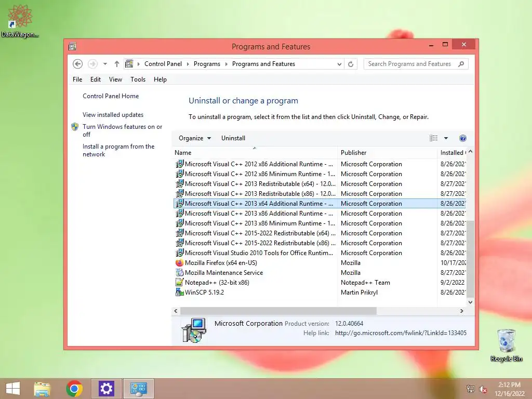Click the Programs and Features title bar icon
The width and height of the screenshot is (532, 399).
[x=72, y=46]
